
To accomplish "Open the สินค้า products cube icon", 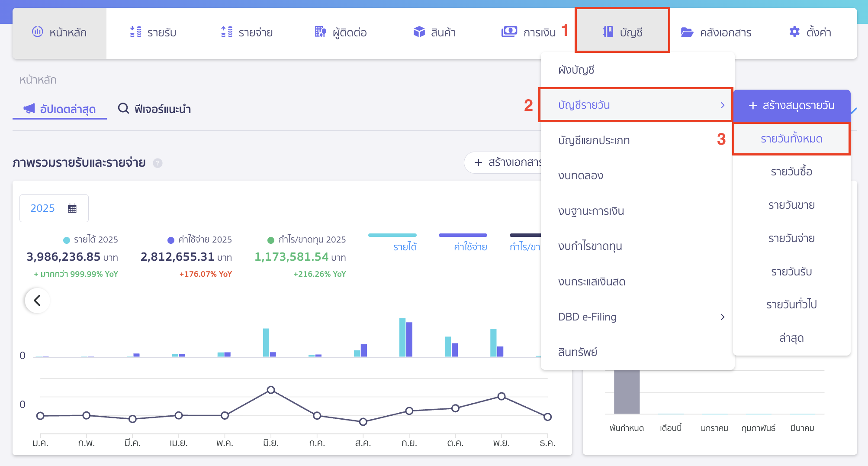I will click(x=418, y=32).
